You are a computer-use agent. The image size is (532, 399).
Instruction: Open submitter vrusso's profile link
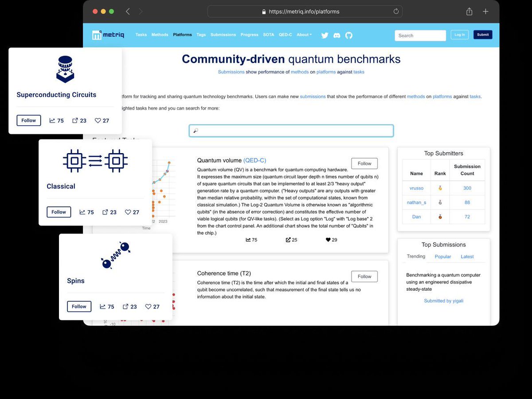coord(416,188)
